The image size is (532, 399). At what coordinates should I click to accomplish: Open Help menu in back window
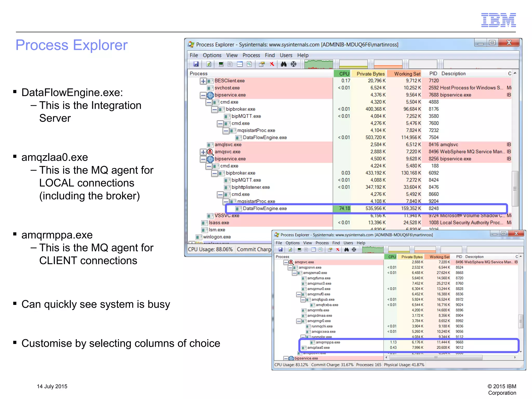[x=303, y=55]
